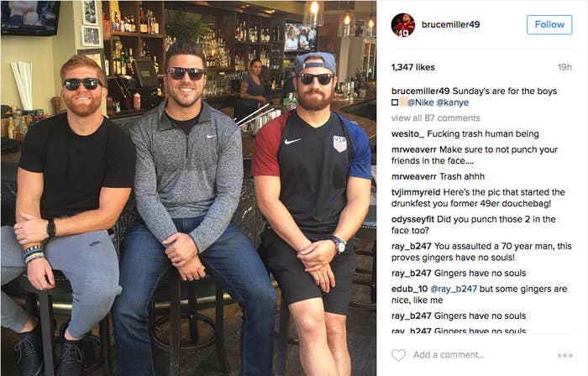Click the Follow button

coord(549,24)
